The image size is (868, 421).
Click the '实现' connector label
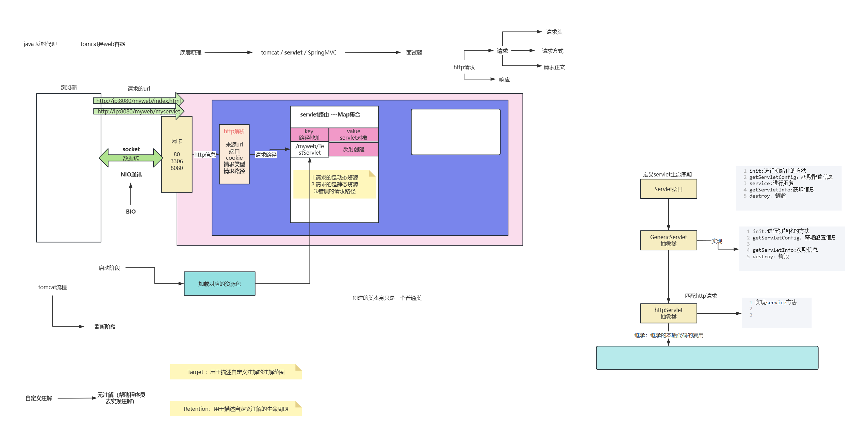point(717,241)
